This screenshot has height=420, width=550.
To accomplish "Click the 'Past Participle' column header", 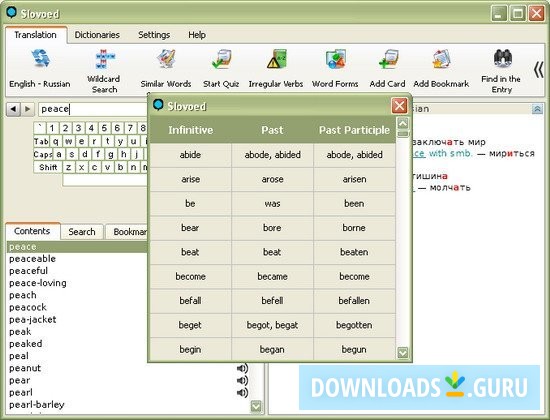I will click(354, 130).
